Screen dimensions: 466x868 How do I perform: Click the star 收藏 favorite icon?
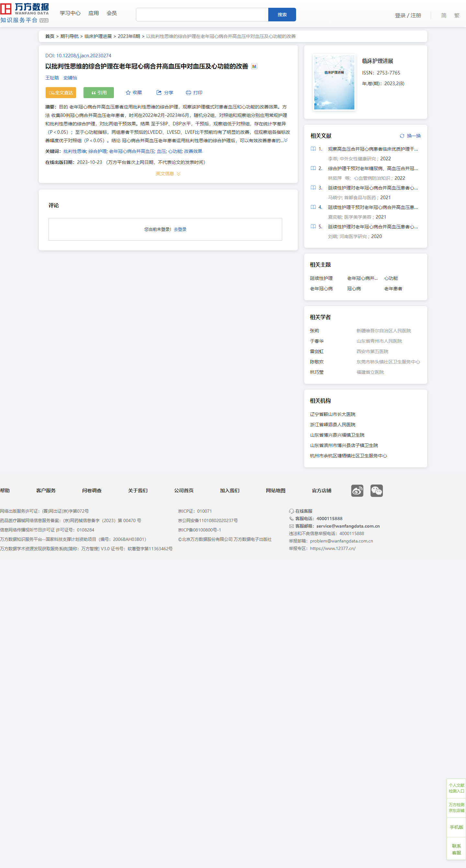tap(128, 93)
